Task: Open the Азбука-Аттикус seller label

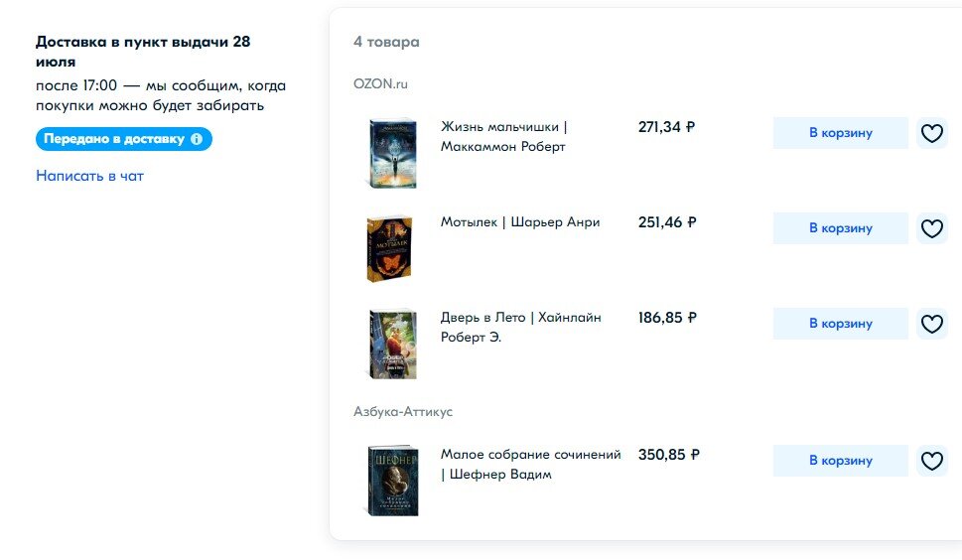Action: point(402,412)
